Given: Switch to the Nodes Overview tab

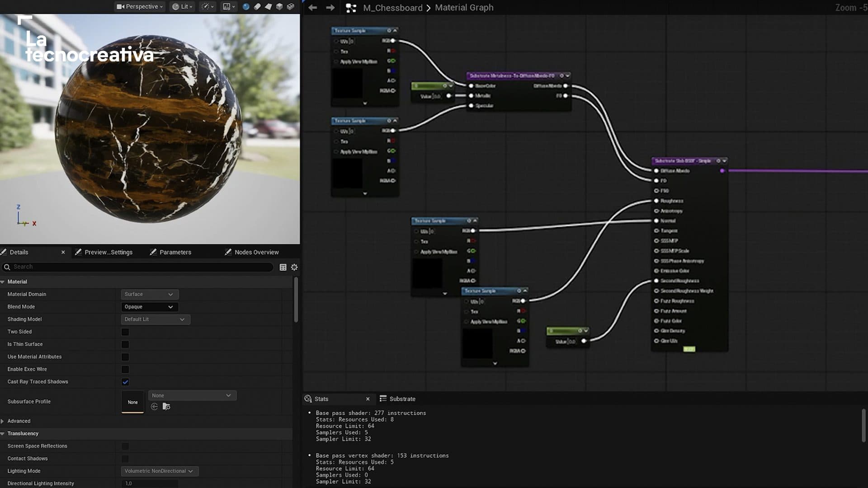Looking at the screenshot, I should [x=257, y=252].
